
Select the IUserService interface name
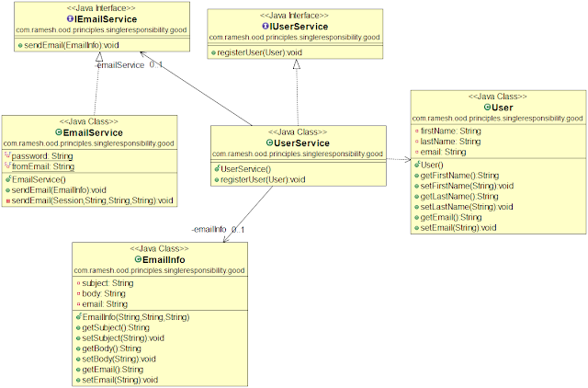point(299,27)
